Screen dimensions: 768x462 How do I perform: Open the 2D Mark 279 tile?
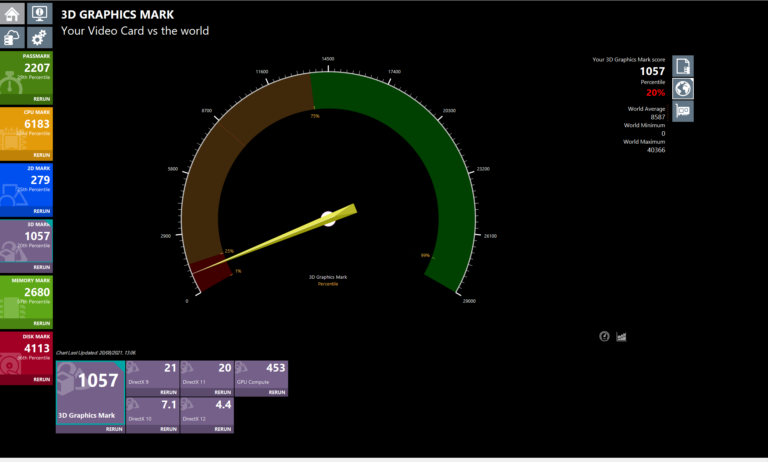pos(26,185)
